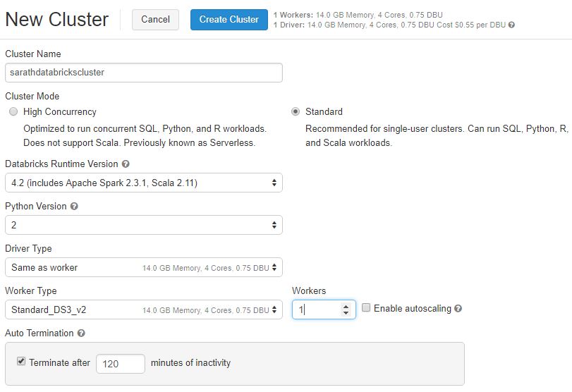This screenshot has width=572, height=392.
Task: Click help icon beside Databricks Runtime Version
Action: [x=126, y=164]
